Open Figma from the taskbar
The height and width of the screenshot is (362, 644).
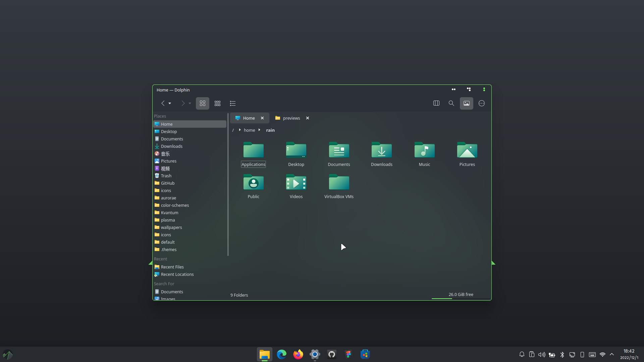coord(348,354)
